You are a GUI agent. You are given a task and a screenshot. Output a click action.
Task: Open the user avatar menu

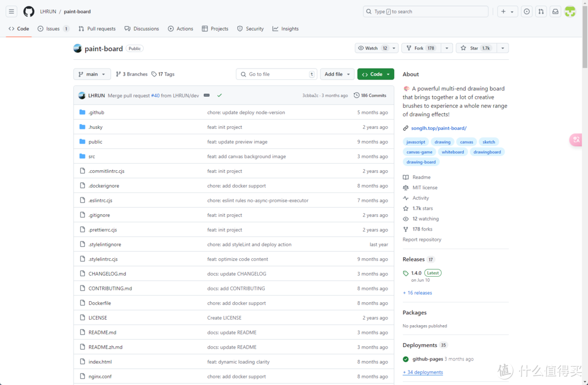[x=570, y=11]
